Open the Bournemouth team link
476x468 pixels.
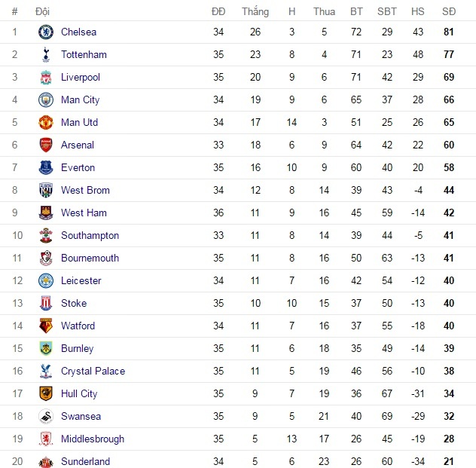[90, 258]
